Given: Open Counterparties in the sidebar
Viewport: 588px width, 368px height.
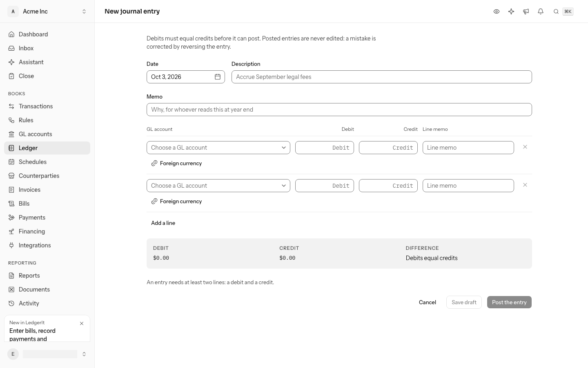Looking at the screenshot, I should [x=47, y=176].
